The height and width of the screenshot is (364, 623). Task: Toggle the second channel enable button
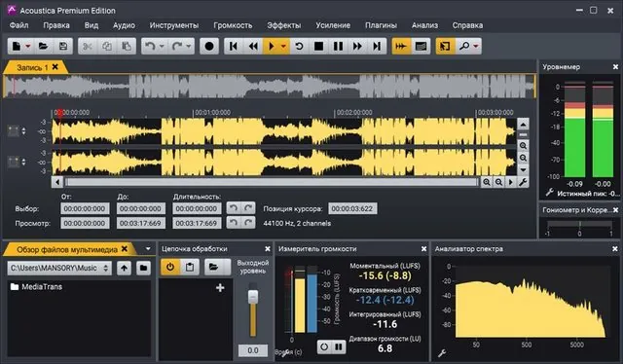(13, 162)
